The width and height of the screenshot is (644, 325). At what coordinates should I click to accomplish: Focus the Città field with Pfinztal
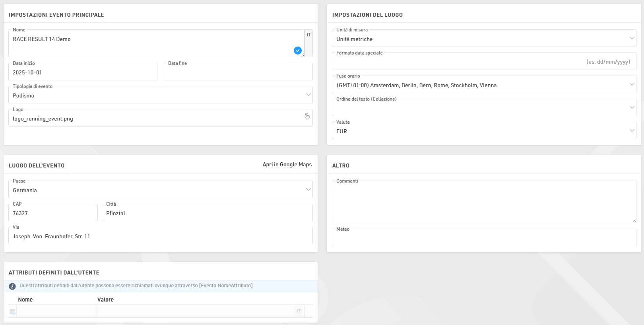coord(207,213)
